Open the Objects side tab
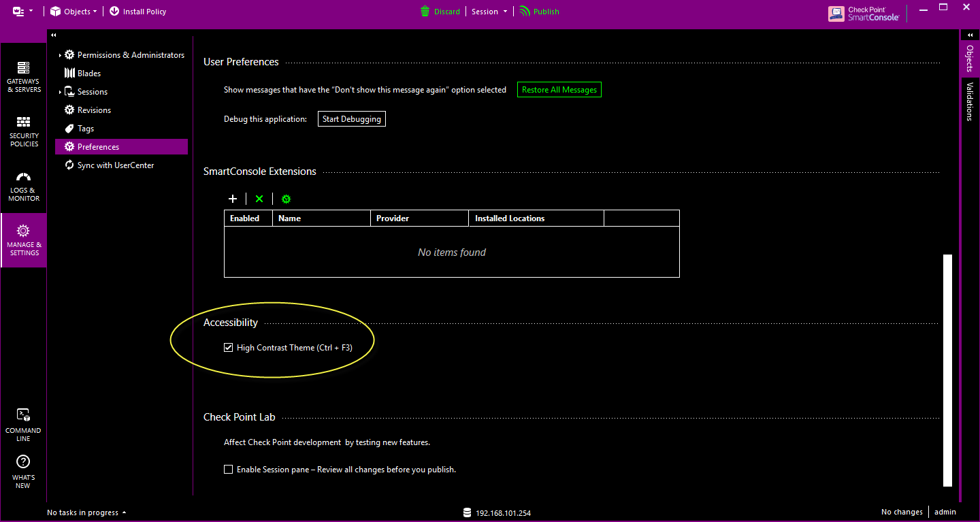Viewport: 980px width, 522px height. (970, 59)
